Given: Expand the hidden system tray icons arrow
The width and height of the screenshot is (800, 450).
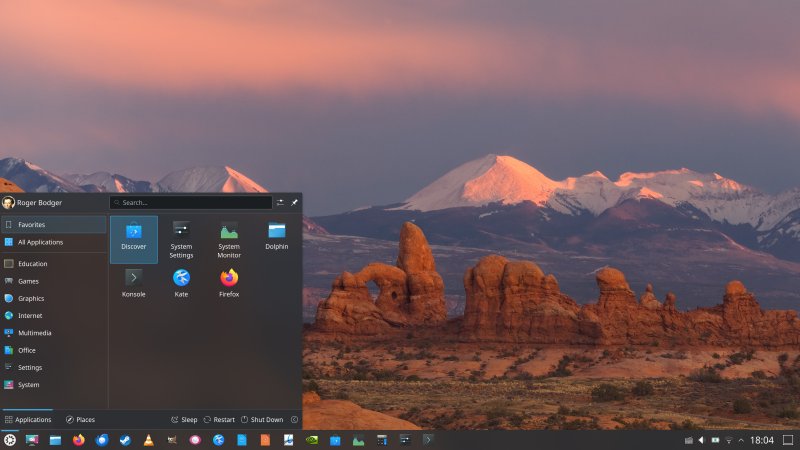Looking at the screenshot, I should [x=741, y=440].
